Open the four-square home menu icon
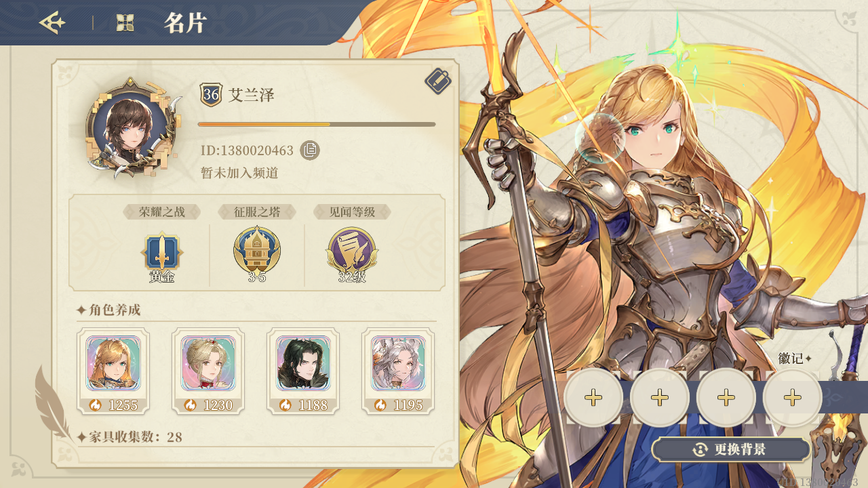Viewport: 868px width, 488px height. click(125, 23)
